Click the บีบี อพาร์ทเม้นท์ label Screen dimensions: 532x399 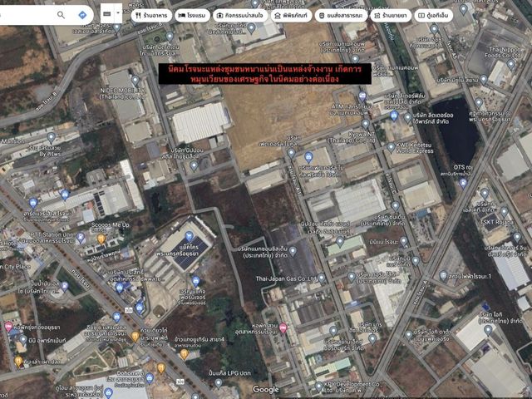point(47,340)
